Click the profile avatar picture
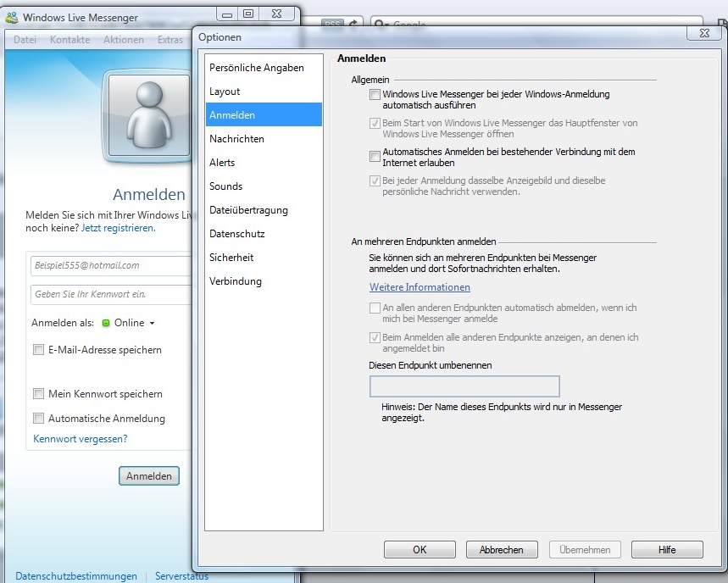 (x=148, y=115)
